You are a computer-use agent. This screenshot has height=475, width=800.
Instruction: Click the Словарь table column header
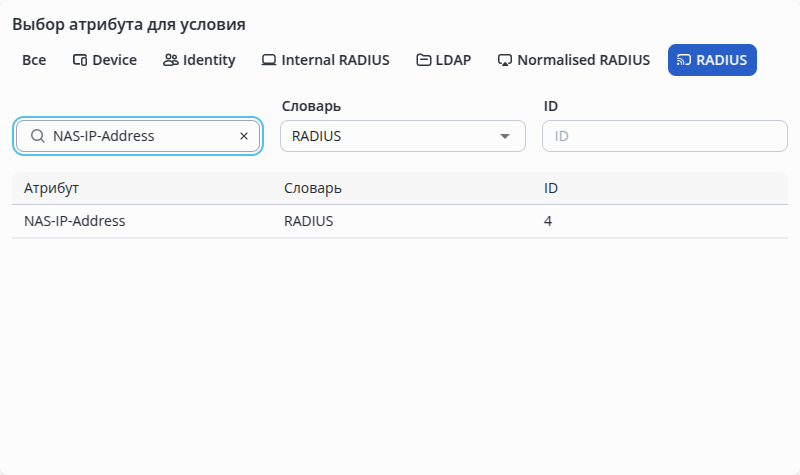[313, 188]
